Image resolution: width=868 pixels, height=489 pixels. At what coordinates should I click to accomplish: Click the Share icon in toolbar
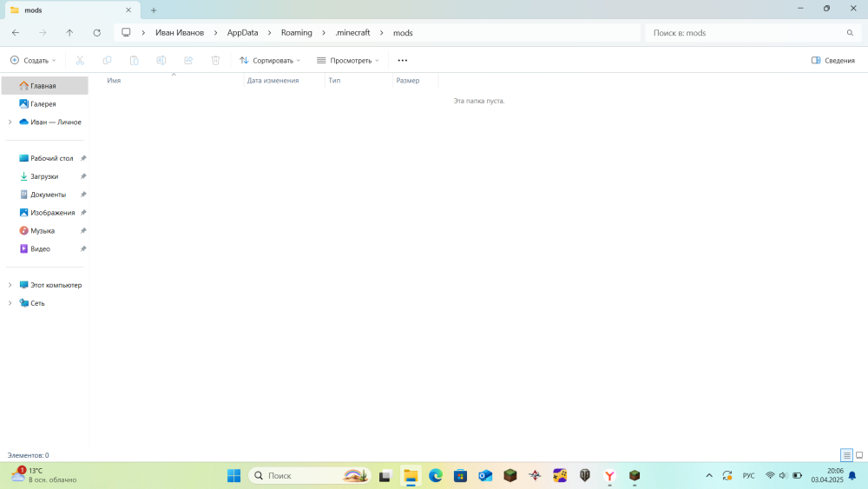188,60
